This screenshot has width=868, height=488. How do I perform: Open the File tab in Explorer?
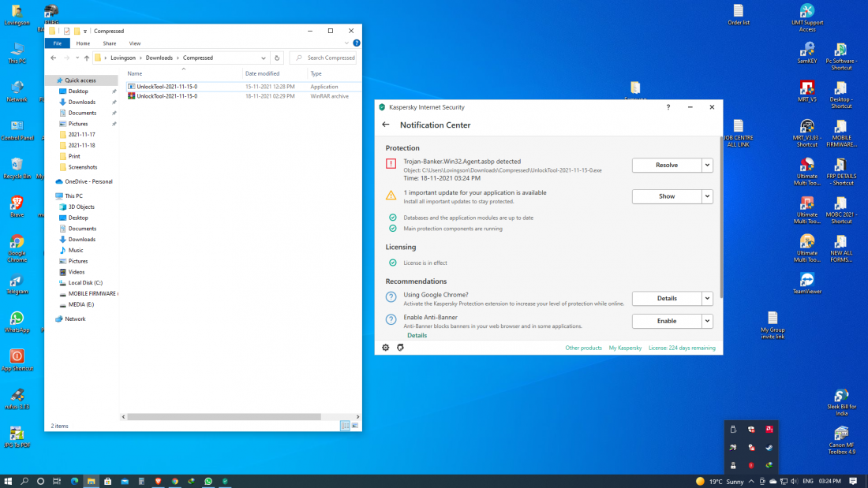tap(57, 43)
